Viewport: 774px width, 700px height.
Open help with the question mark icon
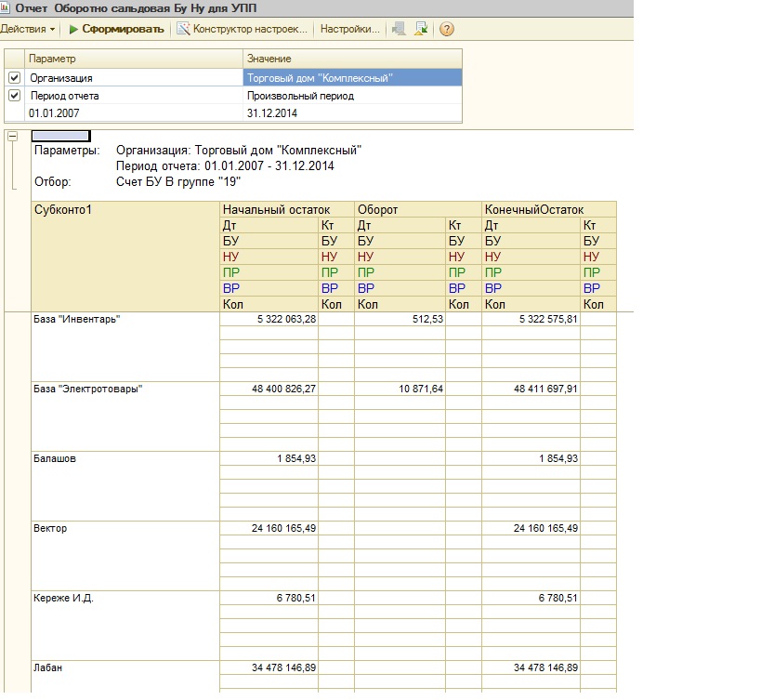click(x=447, y=30)
